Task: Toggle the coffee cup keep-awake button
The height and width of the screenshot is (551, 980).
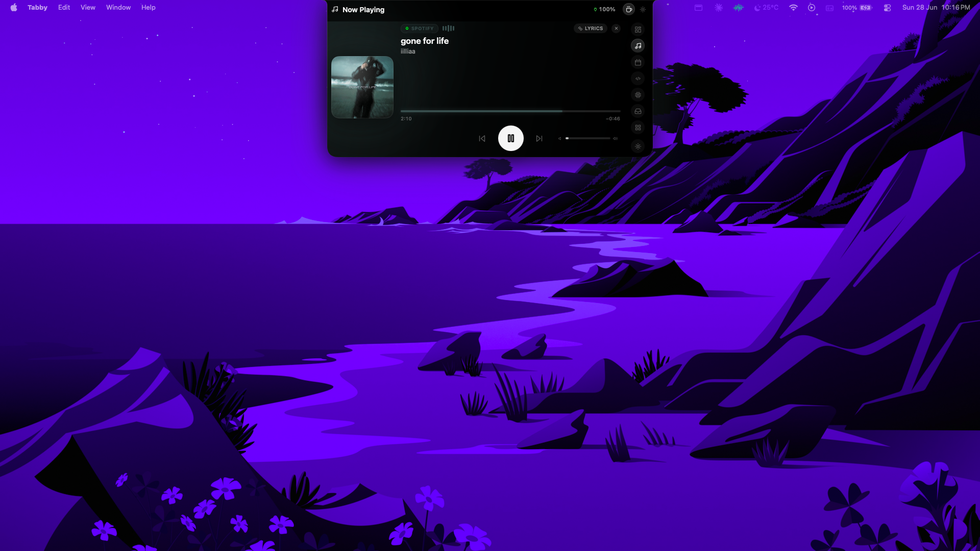Action: point(629,9)
